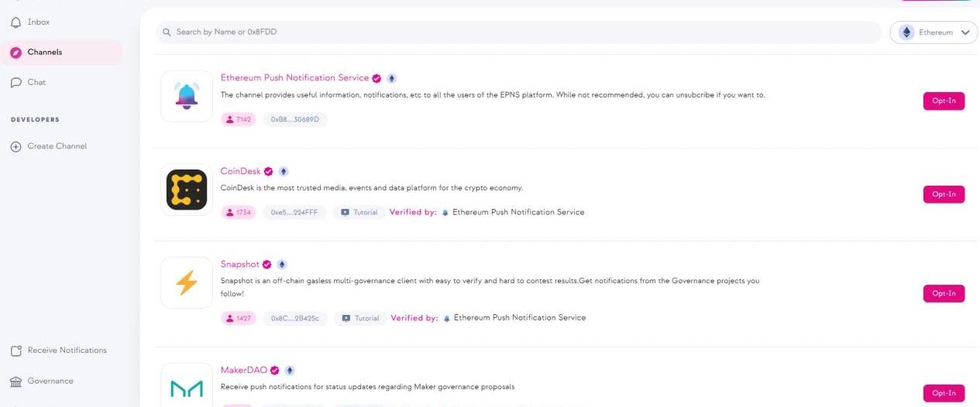
Task: Open Governance in the sidebar
Action: (50, 381)
